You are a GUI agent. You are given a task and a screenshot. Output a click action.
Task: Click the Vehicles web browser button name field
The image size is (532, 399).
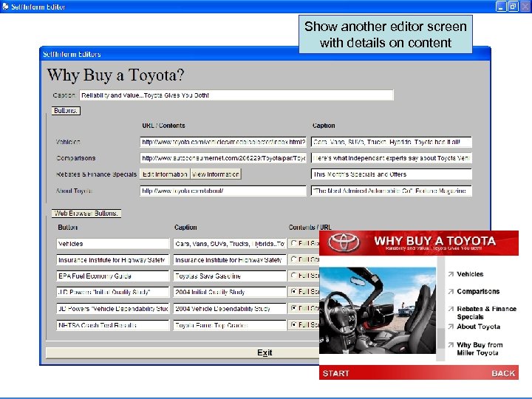[112, 244]
